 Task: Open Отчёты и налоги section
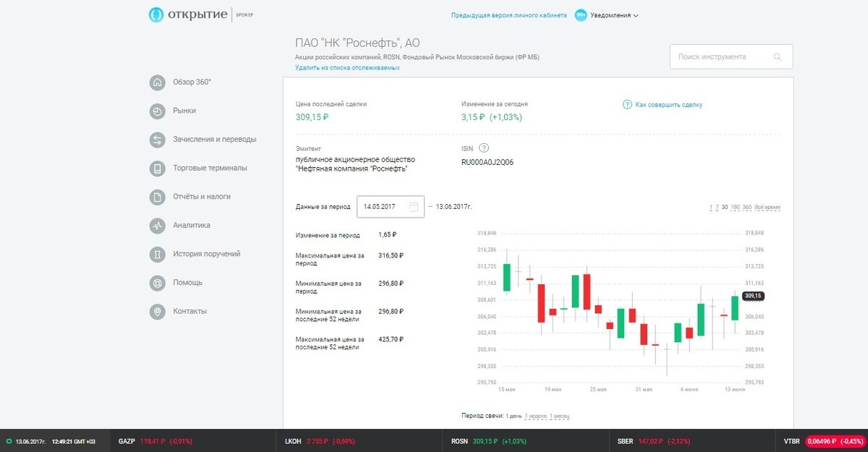202,197
